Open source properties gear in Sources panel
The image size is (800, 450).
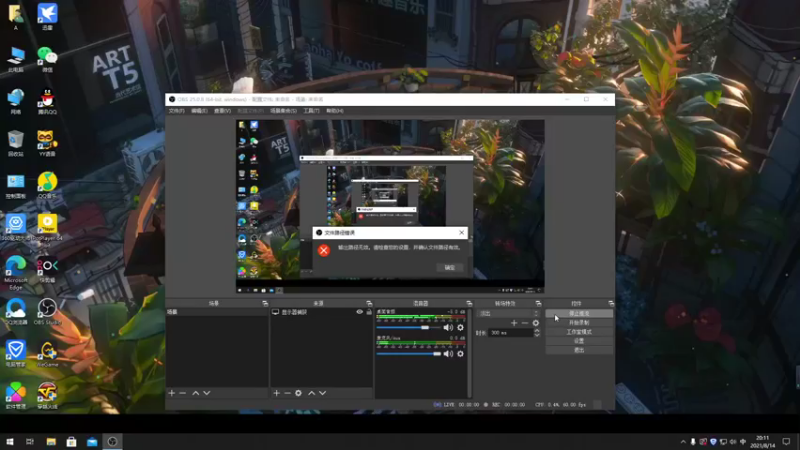pyautogui.click(x=298, y=393)
